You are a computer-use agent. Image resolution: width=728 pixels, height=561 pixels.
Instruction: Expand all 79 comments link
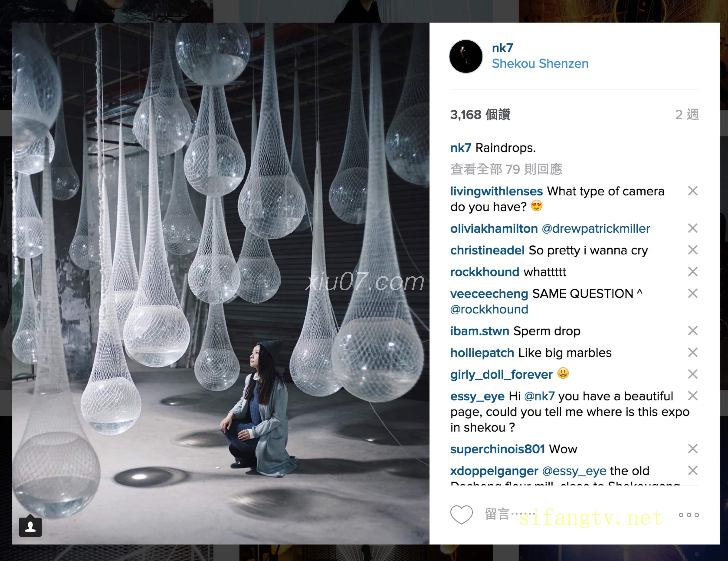pyautogui.click(x=506, y=169)
